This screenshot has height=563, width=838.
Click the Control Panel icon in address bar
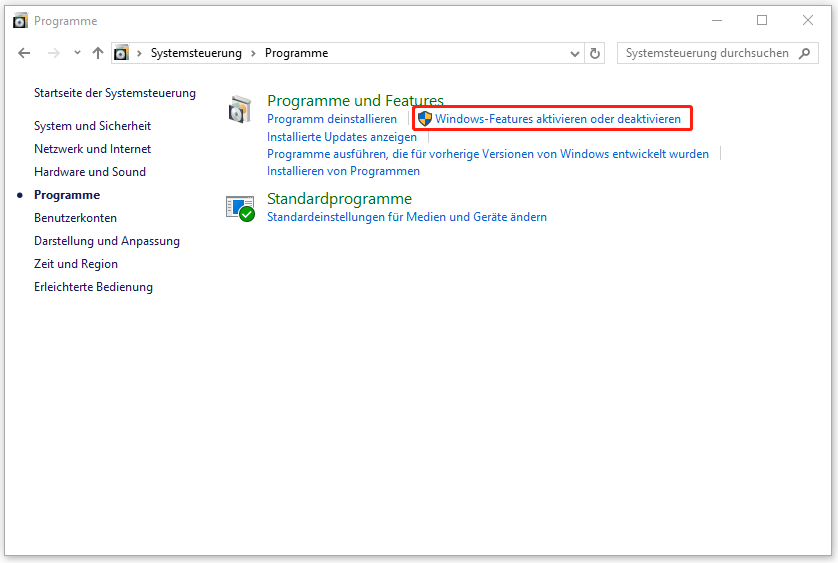point(121,53)
